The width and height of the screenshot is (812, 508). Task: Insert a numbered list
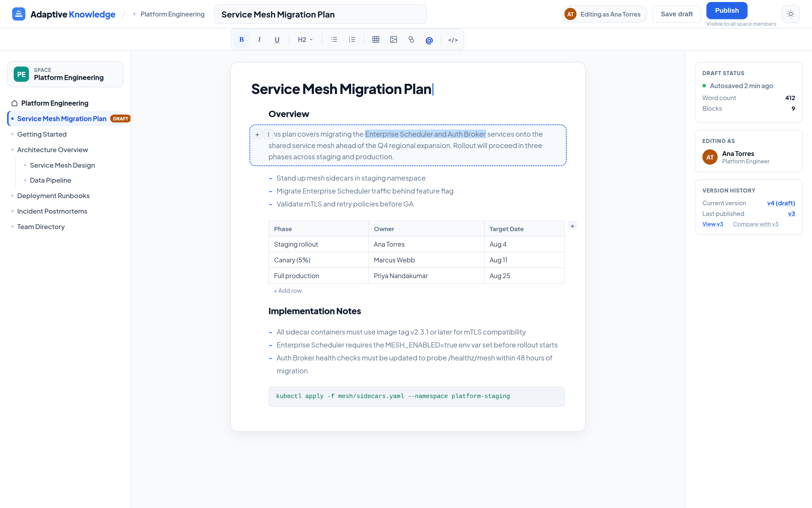pos(352,40)
